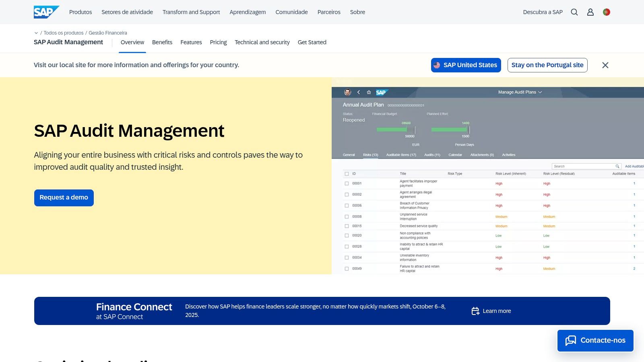The height and width of the screenshot is (362, 644).
Task: Check the box for risk 00015
Action: pyautogui.click(x=347, y=226)
